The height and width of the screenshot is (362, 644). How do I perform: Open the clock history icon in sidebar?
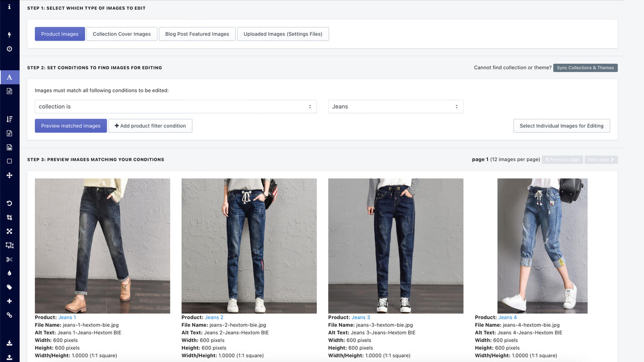point(10,49)
